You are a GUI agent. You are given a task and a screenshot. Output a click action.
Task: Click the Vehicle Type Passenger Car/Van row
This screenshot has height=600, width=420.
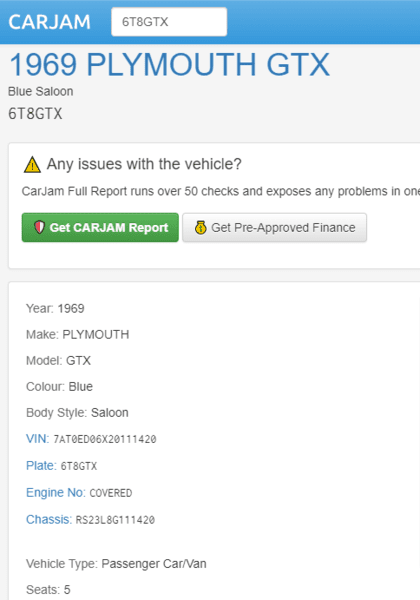116,564
